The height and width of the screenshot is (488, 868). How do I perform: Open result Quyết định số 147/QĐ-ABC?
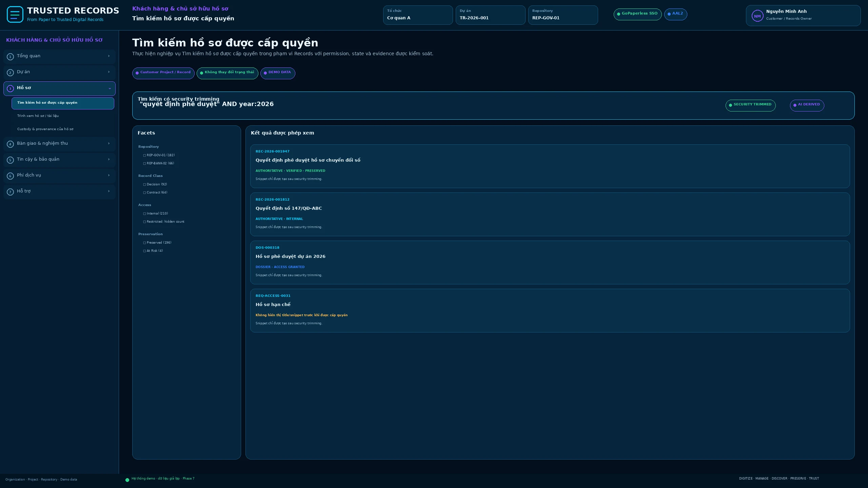[550, 214]
